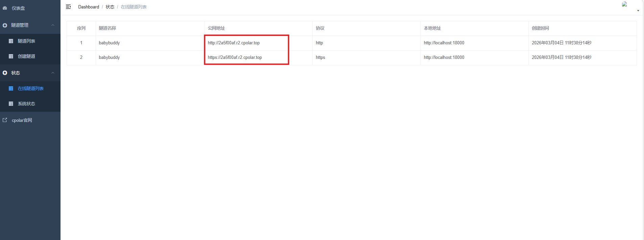Click the Dashboard breadcrumb link
This screenshot has height=240, width=644.
[x=89, y=7]
